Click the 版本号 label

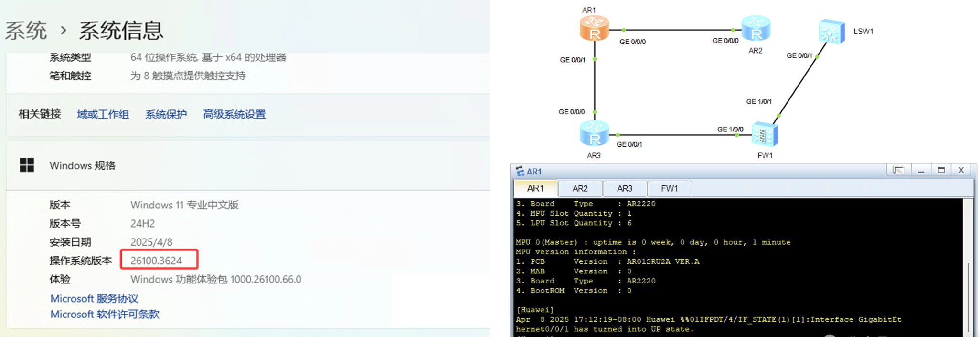65,224
